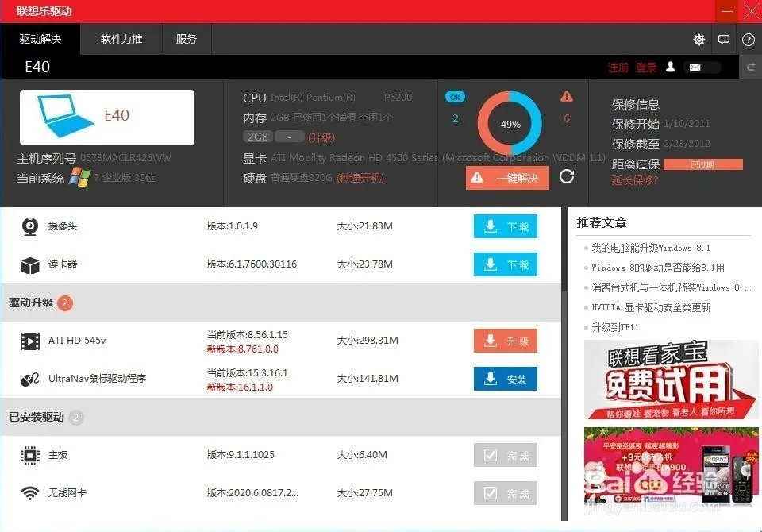The height and width of the screenshot is (532, 762).
Task: Open the 登录 login link
Action: [x=646, y=67]
